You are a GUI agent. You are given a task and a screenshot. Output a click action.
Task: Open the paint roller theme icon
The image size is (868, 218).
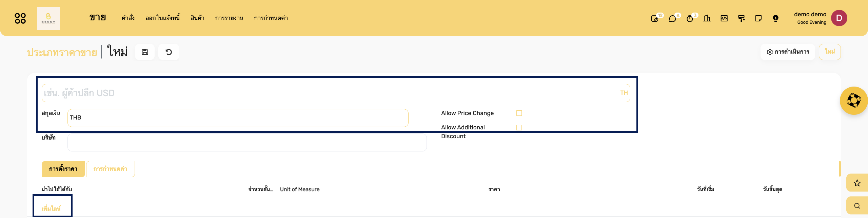[742, 18]
